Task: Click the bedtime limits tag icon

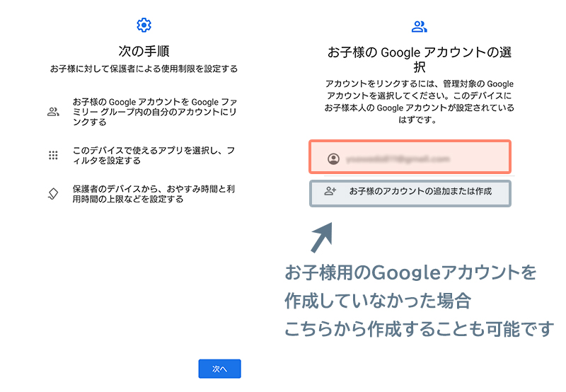Action: tap(53, 194)
